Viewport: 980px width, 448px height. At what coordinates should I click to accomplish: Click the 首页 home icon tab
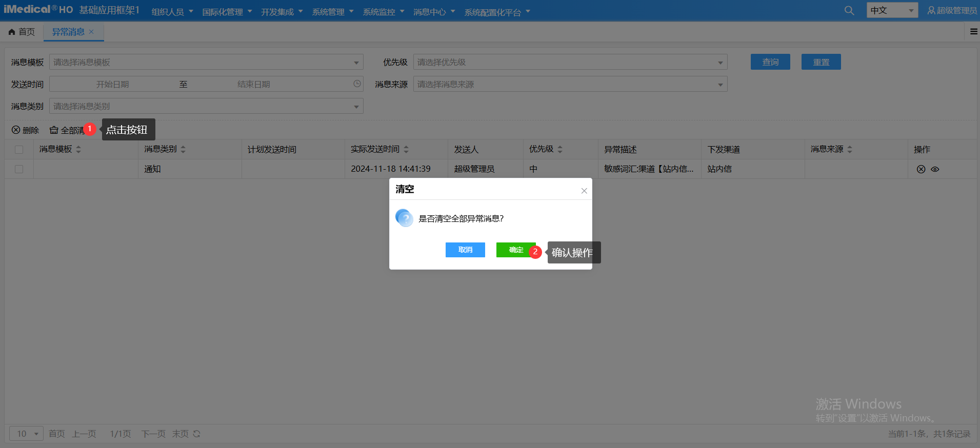click(x=22, y=32)
